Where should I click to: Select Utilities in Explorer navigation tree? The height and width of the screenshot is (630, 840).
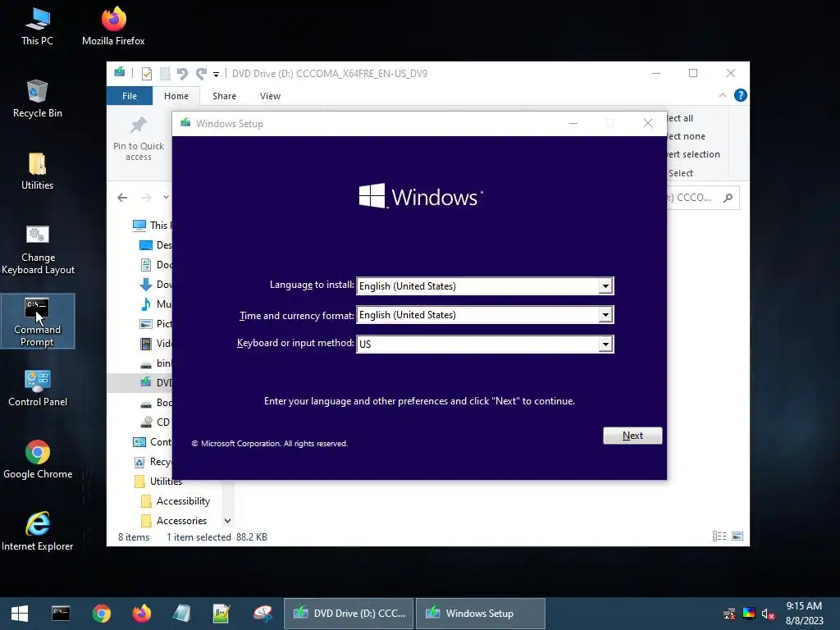158,481
